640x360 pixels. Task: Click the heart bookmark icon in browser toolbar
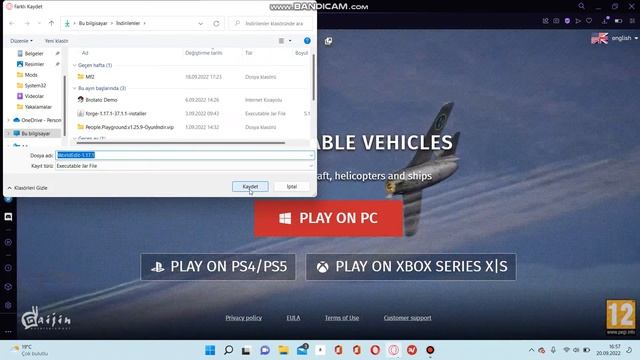point(589,20)
